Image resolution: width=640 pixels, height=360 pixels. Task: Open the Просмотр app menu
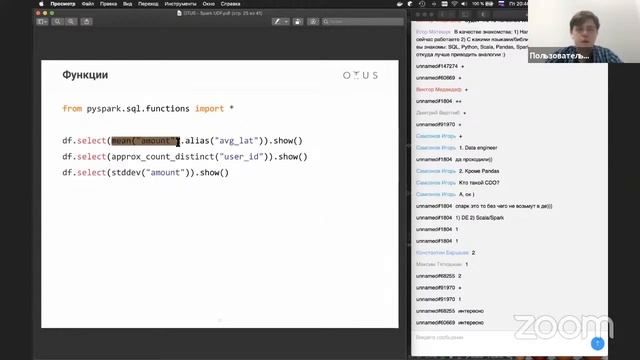(x=63, y=4)
